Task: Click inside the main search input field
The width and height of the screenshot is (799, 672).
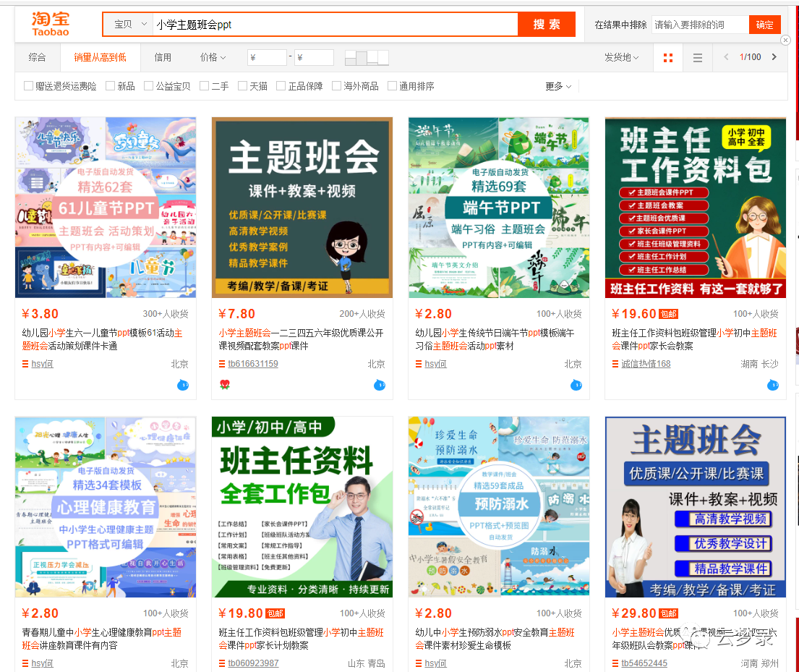Action: (325, 24)
